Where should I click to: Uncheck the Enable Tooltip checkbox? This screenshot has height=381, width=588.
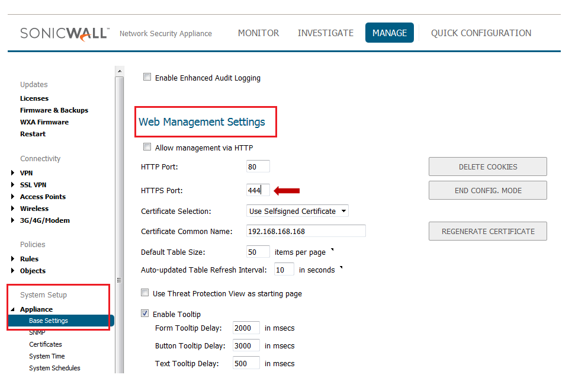[x=144, y=313]
